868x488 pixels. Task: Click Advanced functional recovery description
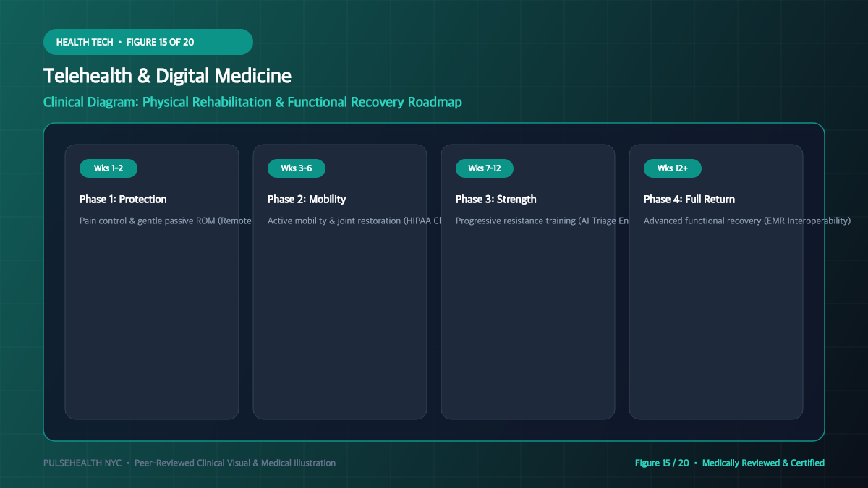point(747,221)
